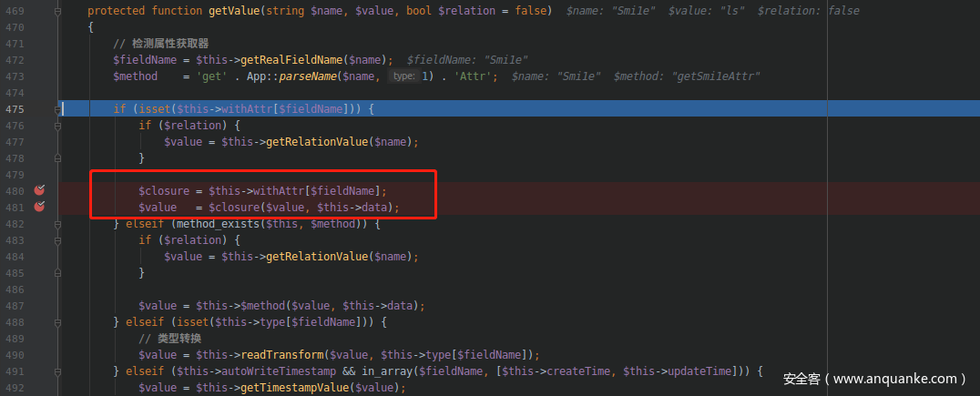
Task: Click the breakpoint icon on line 481
Action: click(x=39, y=207)
